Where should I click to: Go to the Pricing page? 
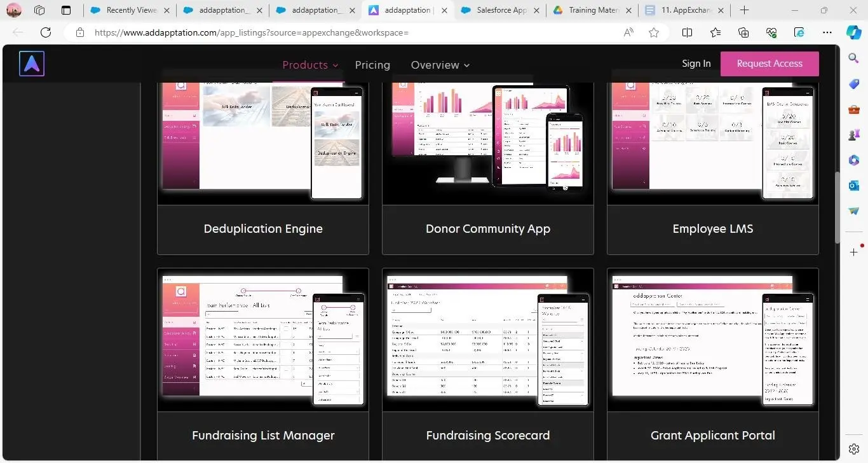372,65
